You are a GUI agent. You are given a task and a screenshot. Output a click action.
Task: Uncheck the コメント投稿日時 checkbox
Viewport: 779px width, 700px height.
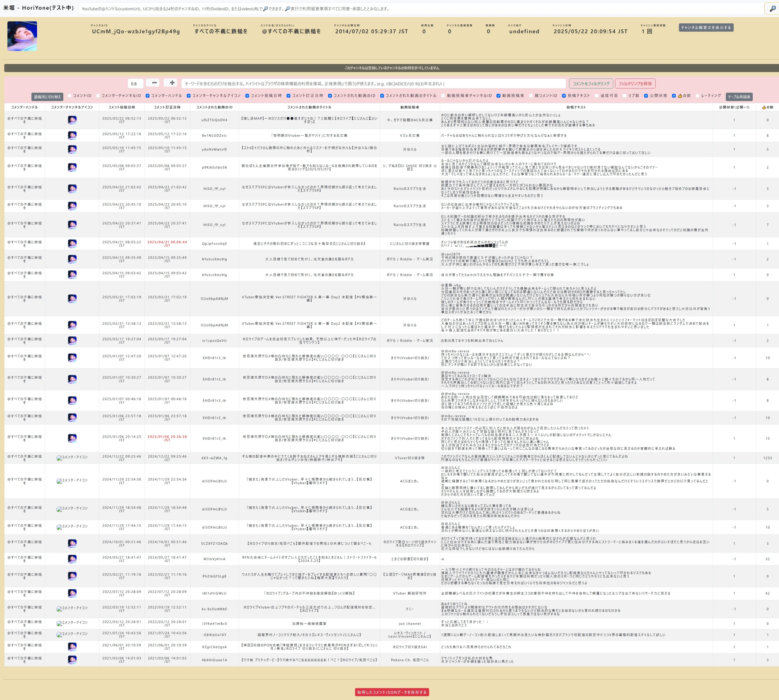tap(247, 96)
